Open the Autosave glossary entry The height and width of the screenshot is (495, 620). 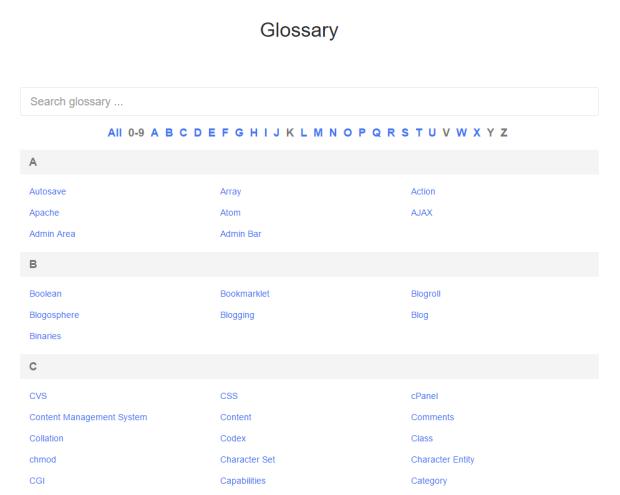coord(48,191)
